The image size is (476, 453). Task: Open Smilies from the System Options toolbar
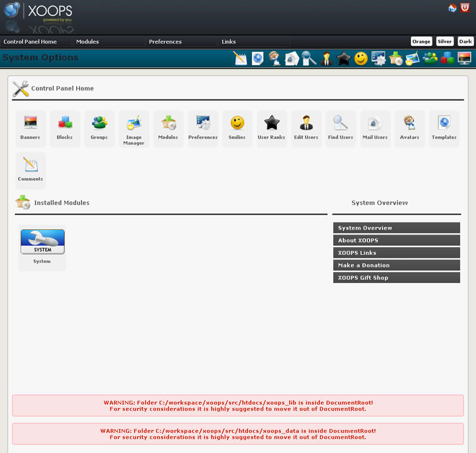click(x=361, y=58)
